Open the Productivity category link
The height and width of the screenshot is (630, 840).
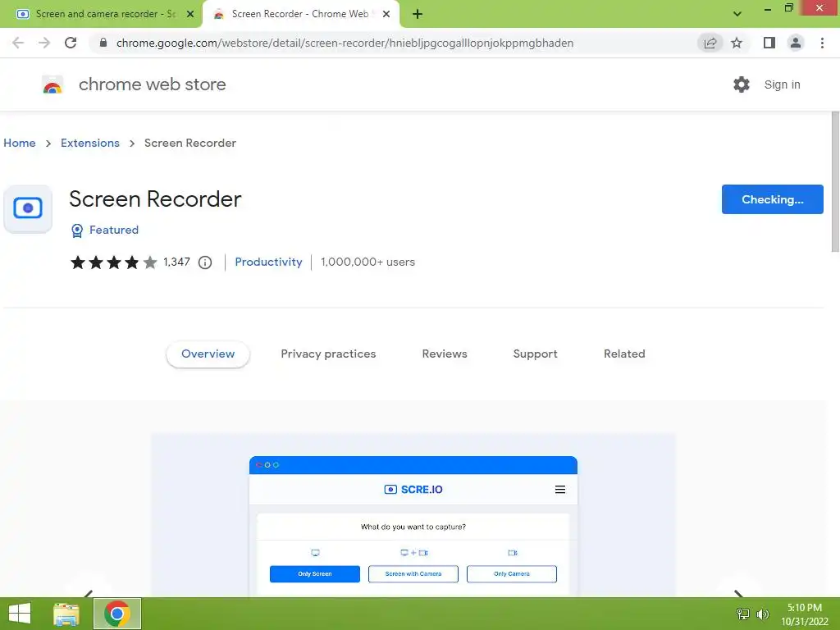(268, 262)
